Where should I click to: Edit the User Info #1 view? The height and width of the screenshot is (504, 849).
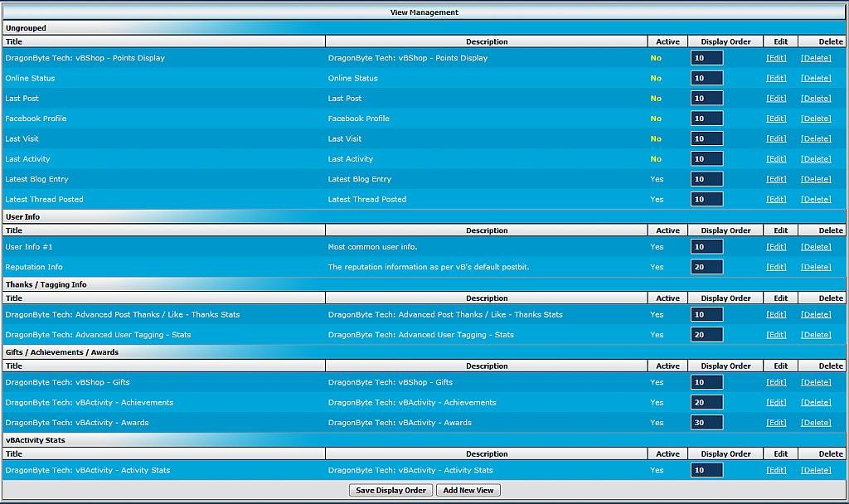click(776, 247)
